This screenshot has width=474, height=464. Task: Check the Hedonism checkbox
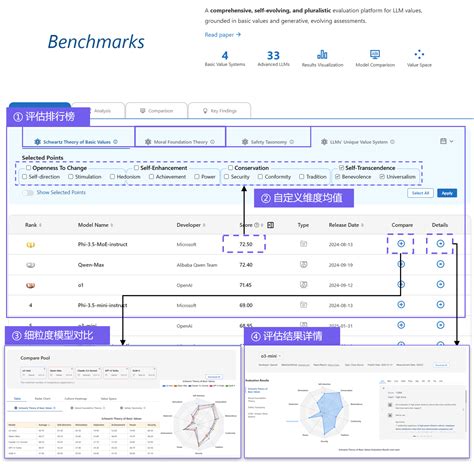point(112,176)
